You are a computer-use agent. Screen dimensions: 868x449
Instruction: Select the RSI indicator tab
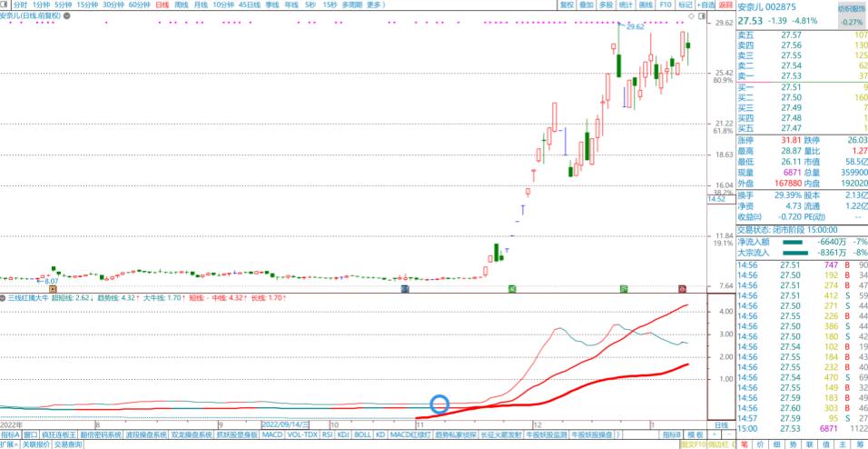coord(327,434)
